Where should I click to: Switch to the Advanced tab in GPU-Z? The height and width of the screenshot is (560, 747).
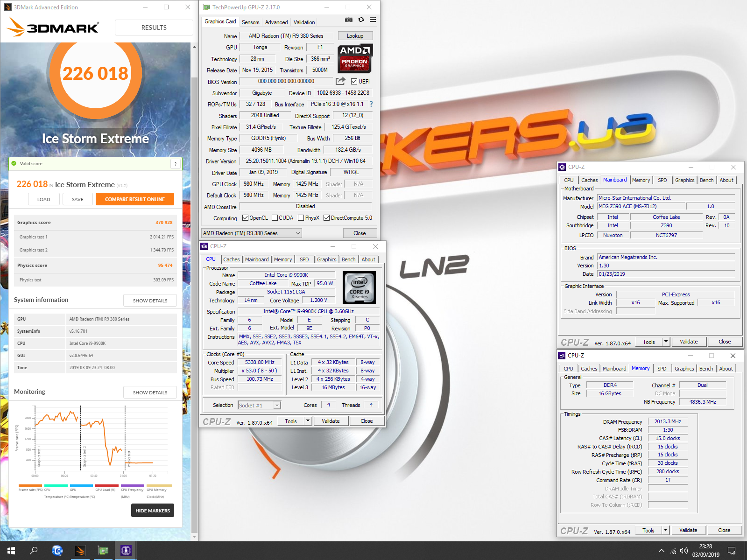point(276,22)
